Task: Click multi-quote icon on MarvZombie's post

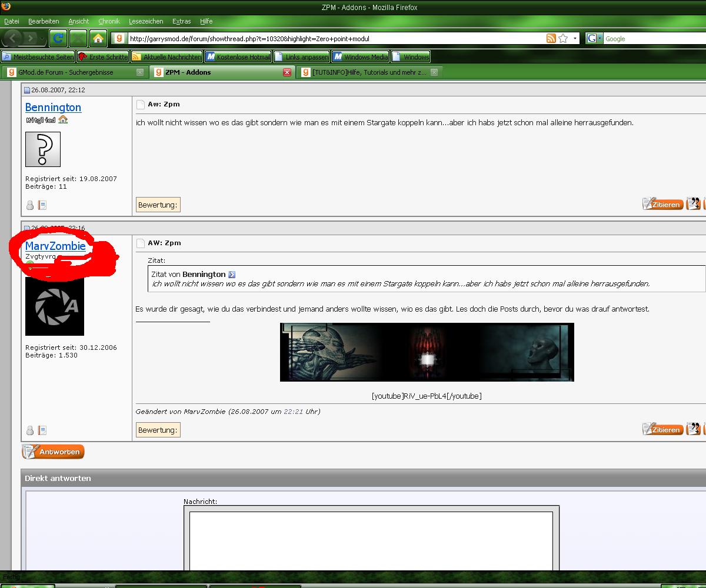Action: pos(694,429)
